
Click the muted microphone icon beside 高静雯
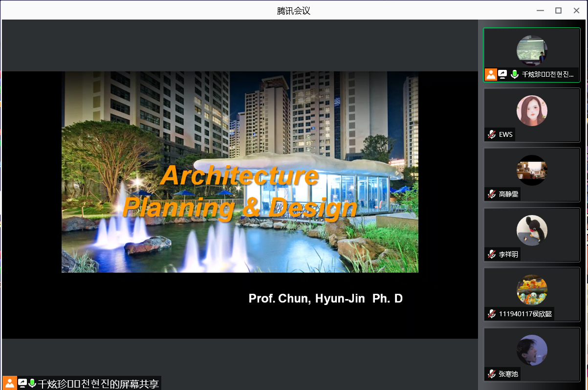492,195
